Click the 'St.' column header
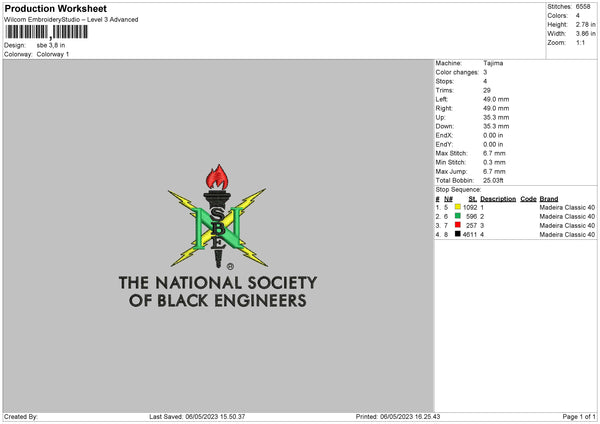This screenshot has width=600, height=424. click(473, 199)
